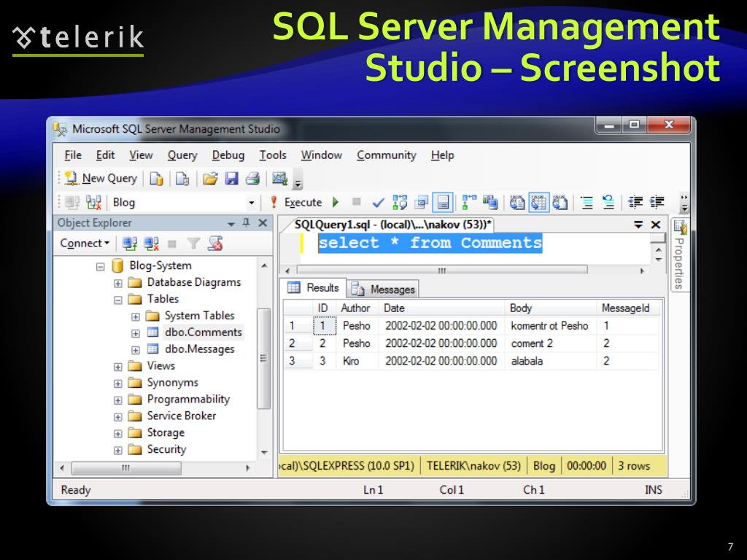Open Activity Monitor from the standard toolbar
This screenshot has width=747, height=560.
coord(279,179)
